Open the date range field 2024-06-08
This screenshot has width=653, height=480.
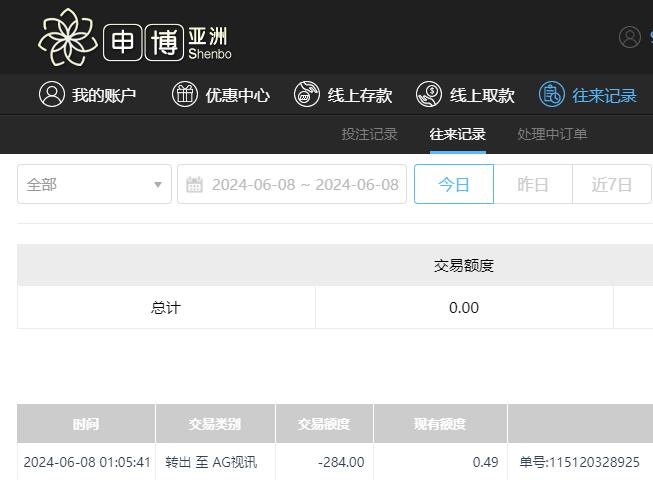click(x=292, y=184)
